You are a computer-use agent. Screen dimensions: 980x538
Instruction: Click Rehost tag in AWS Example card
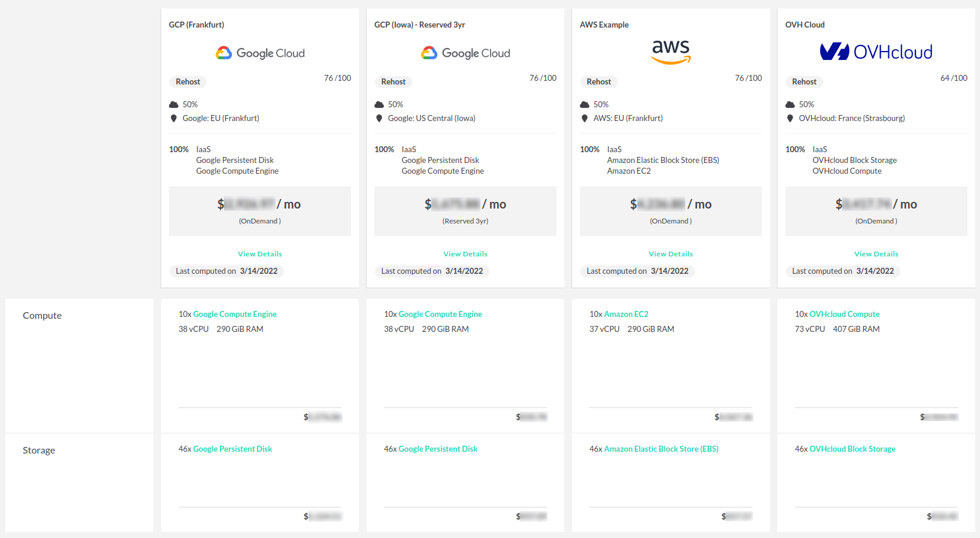599,81
